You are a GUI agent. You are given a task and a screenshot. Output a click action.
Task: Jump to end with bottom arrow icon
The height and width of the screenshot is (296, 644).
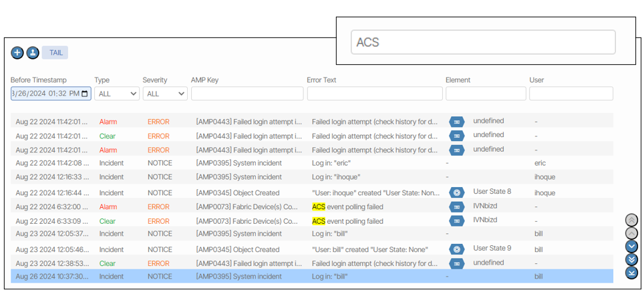pyautogui.click(x=631, y=273)
